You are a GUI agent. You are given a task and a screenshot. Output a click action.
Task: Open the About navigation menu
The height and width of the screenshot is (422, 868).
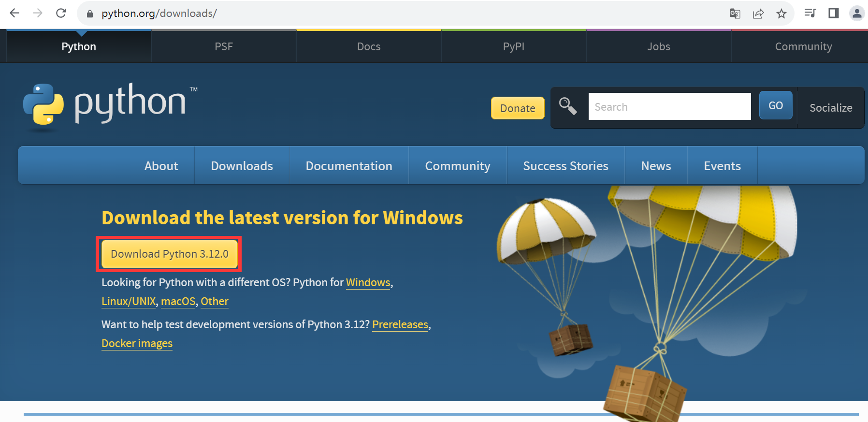pyautogui.click(x=161, y=166)
